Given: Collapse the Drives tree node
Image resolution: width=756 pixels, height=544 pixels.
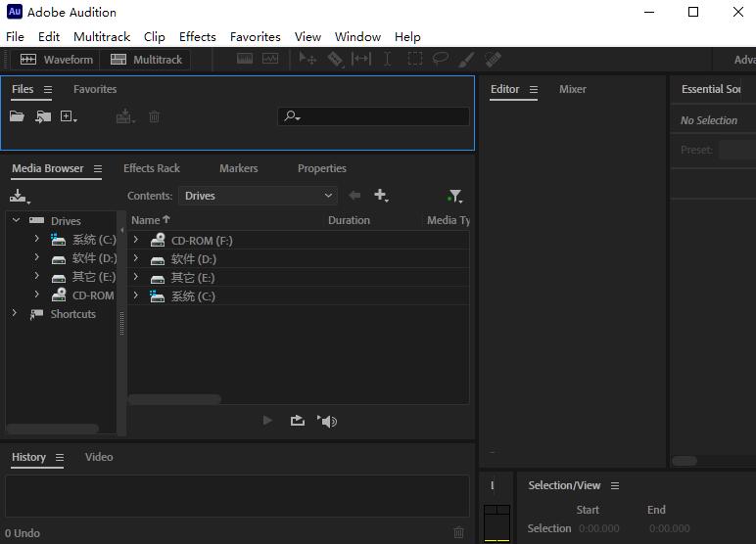Looking at the screenshot, I should coord(16,220).
